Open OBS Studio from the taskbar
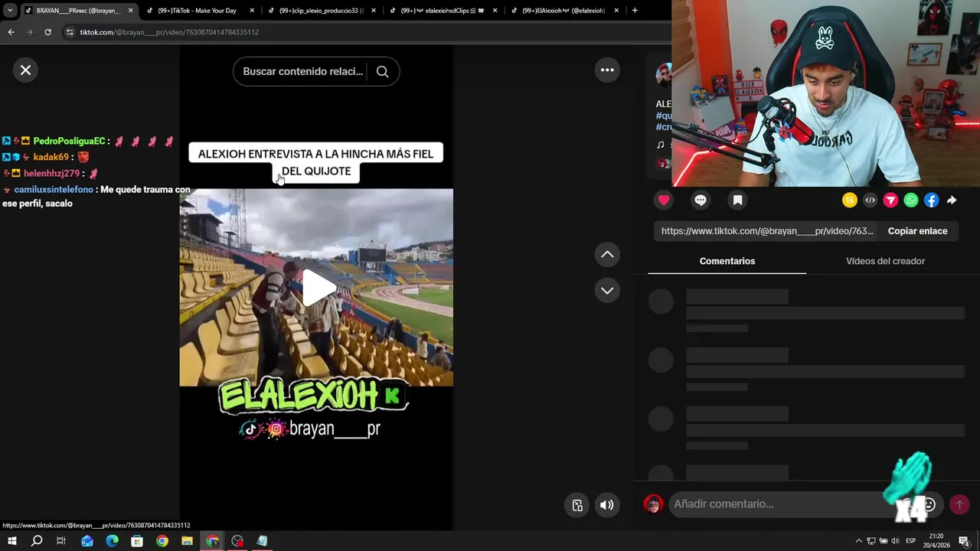The height and width of the screenshot is (551, 980). pos(237,541)
